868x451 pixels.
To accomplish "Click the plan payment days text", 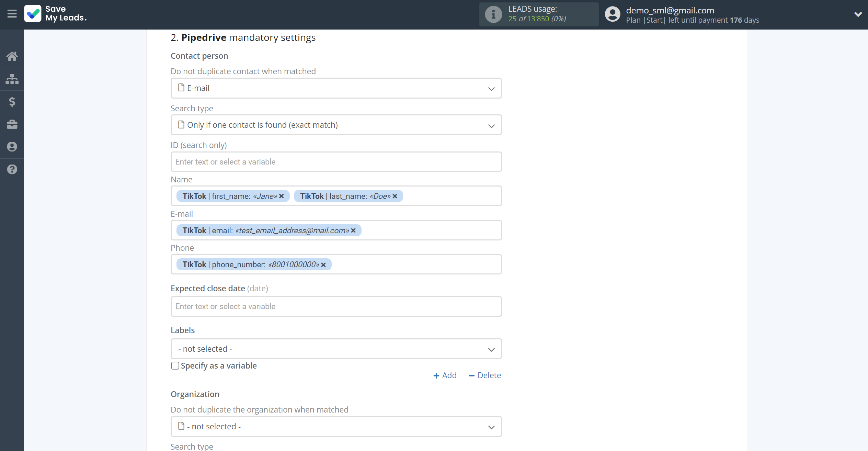I will tap(693, 20).
